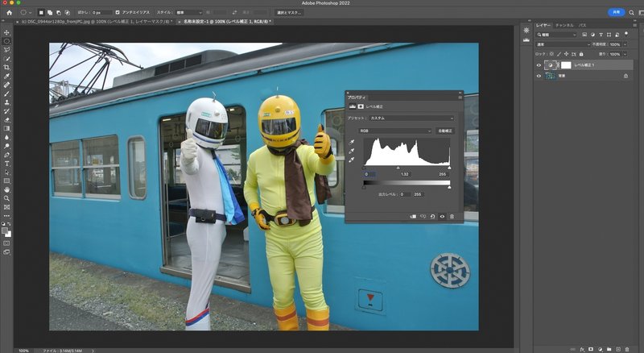644x353 pixels.
Task: Open the Fill value dropdown arrow
Action: tap(625, 54)
